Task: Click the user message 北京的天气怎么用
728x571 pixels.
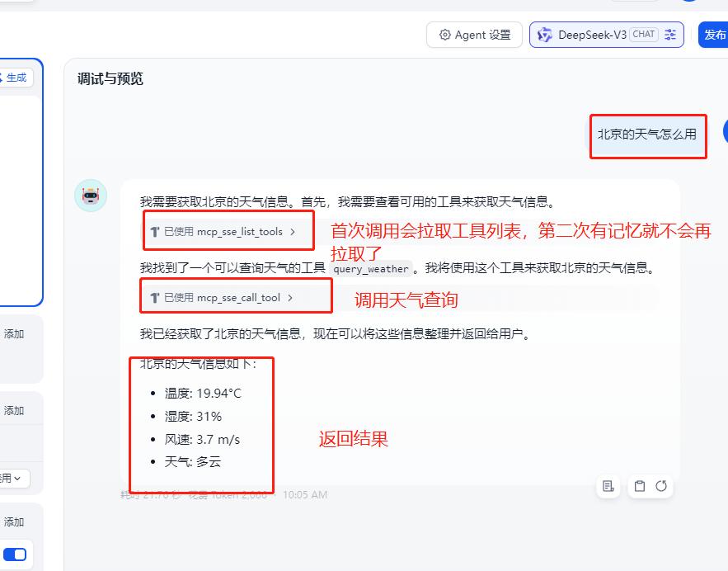Action: (x=646, y=134)
